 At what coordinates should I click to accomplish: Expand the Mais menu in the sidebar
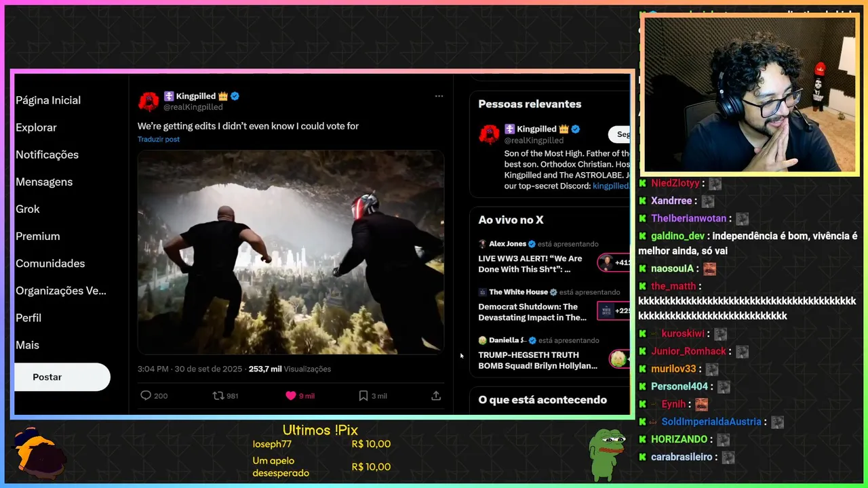pyautogui.click(x=28, y=345)
